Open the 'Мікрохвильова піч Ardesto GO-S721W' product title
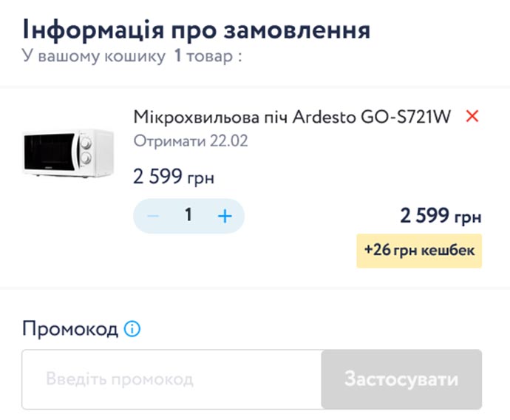 291,117
